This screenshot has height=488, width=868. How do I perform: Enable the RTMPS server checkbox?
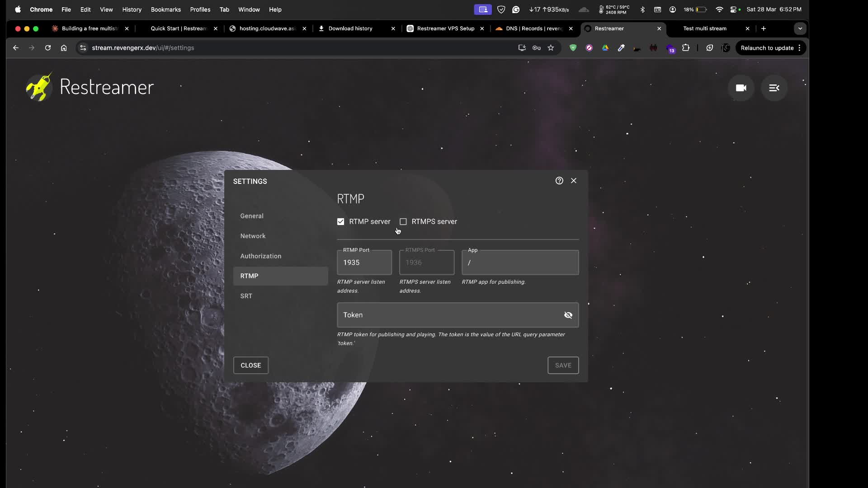(x=403, y=222)
